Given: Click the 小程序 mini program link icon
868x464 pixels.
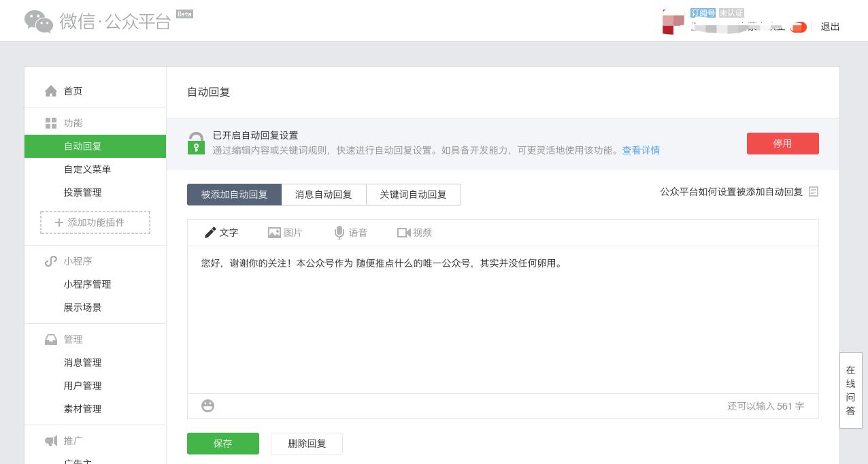Looking at the screenshot, I should (x=51, y=261).
